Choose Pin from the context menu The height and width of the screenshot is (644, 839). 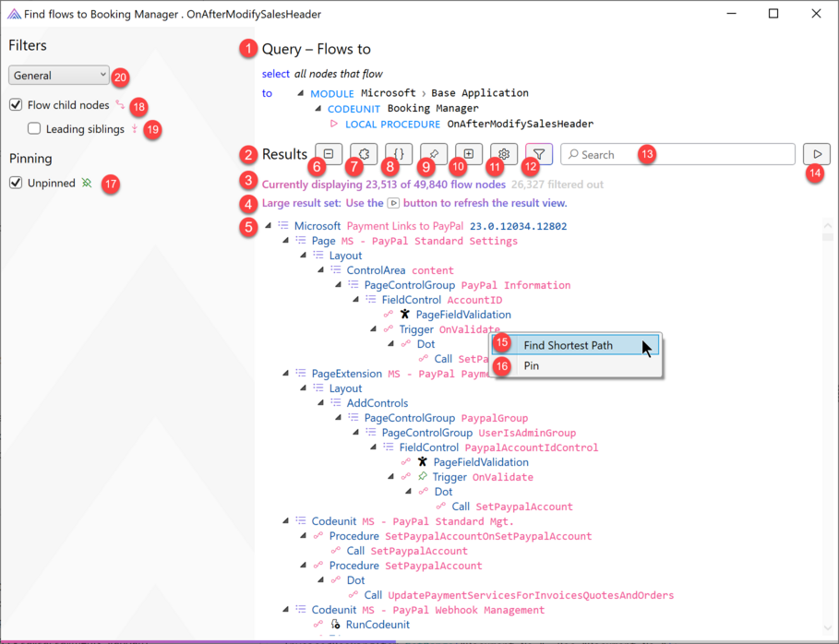(x=576, y=366)
